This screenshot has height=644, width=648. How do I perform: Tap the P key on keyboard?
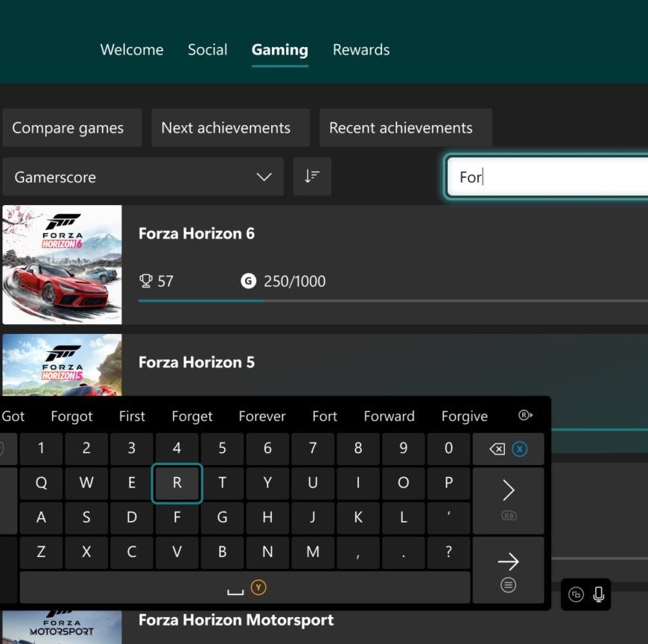pos(448,483)
